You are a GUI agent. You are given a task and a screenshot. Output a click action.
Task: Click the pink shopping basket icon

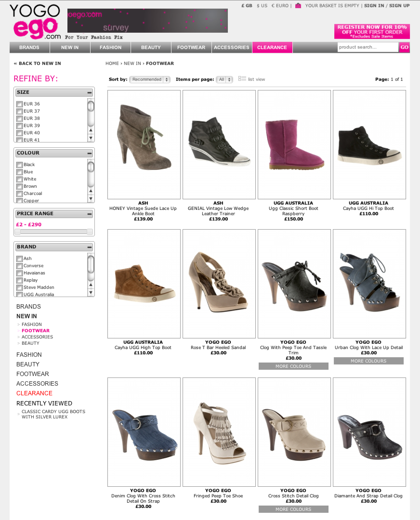click(298, 6)
